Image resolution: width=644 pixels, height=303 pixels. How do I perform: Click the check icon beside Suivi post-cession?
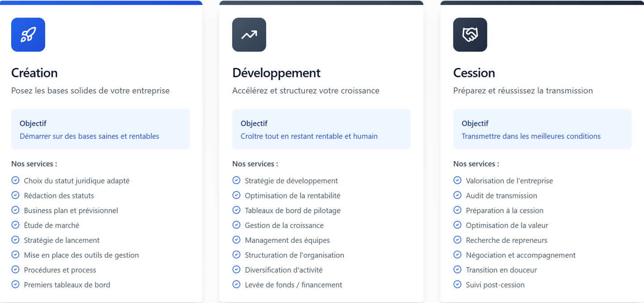tap(457, 284)
